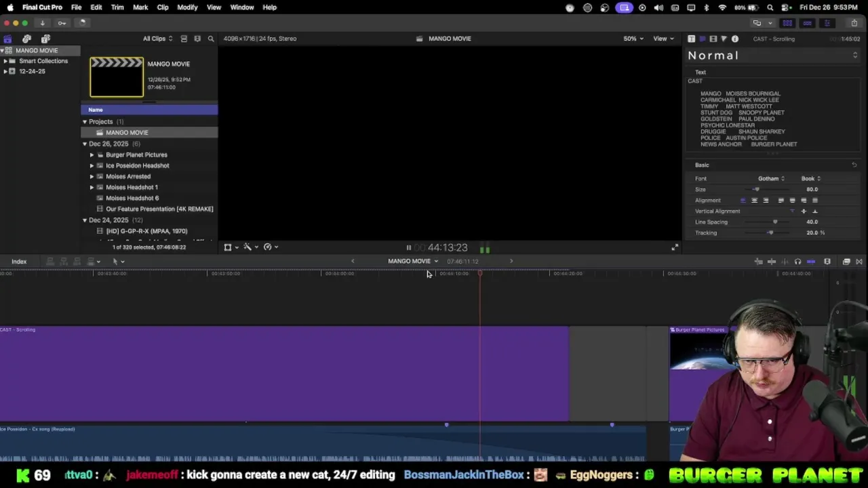Toggle filmstrip/list view in browser
This screenshot has width=868, height=488.
[184, 39]
